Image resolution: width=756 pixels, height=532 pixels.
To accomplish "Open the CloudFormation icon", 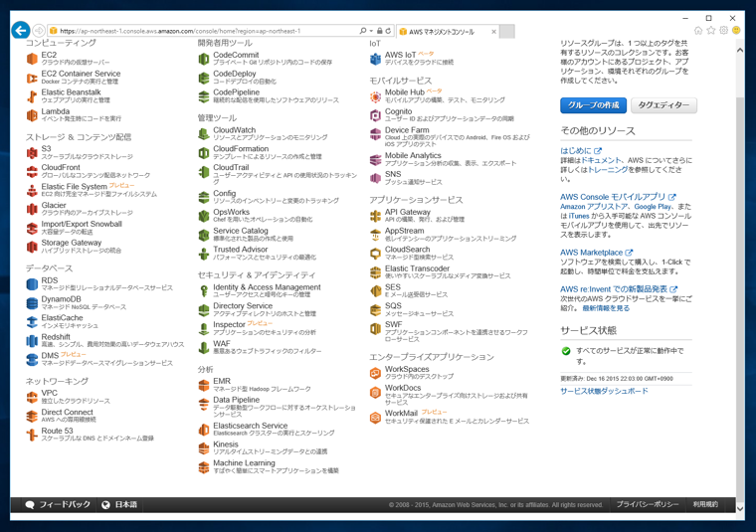I will [204, 153].
